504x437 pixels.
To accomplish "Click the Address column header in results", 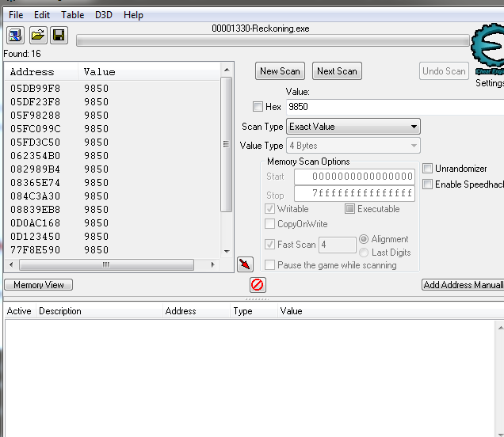I will 41,71.
